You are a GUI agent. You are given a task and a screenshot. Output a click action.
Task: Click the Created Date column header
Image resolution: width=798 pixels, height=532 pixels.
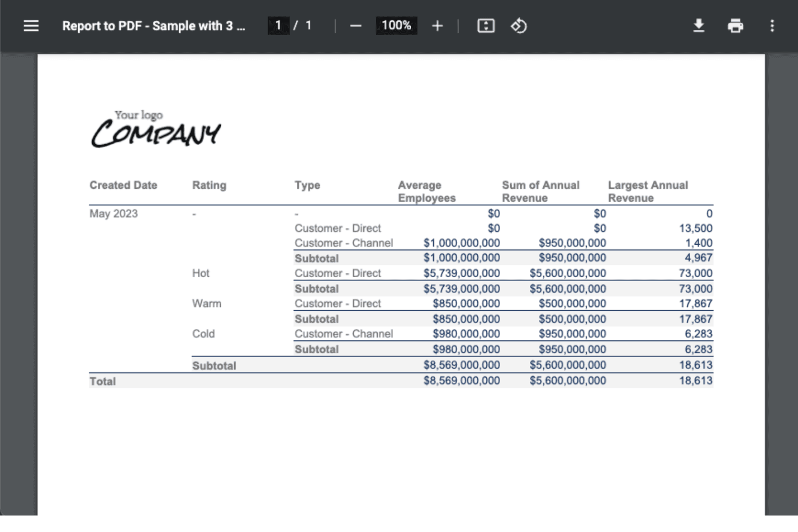(x=123, y=185)
